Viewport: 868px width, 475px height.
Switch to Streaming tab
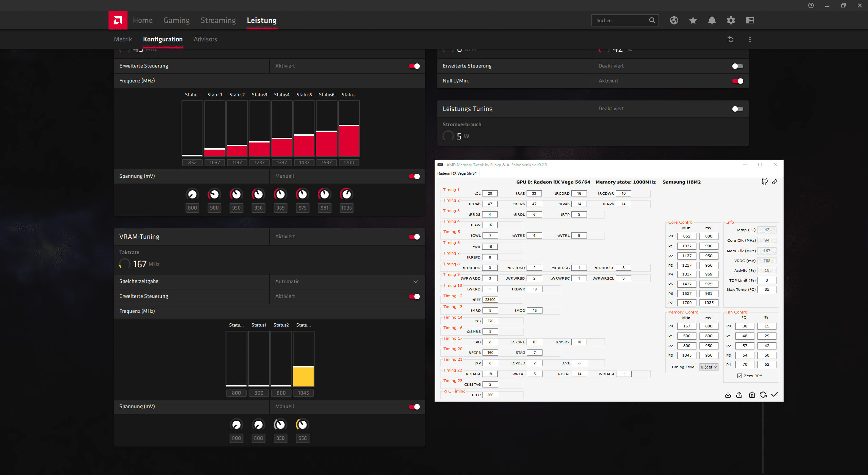click(218, 20)
